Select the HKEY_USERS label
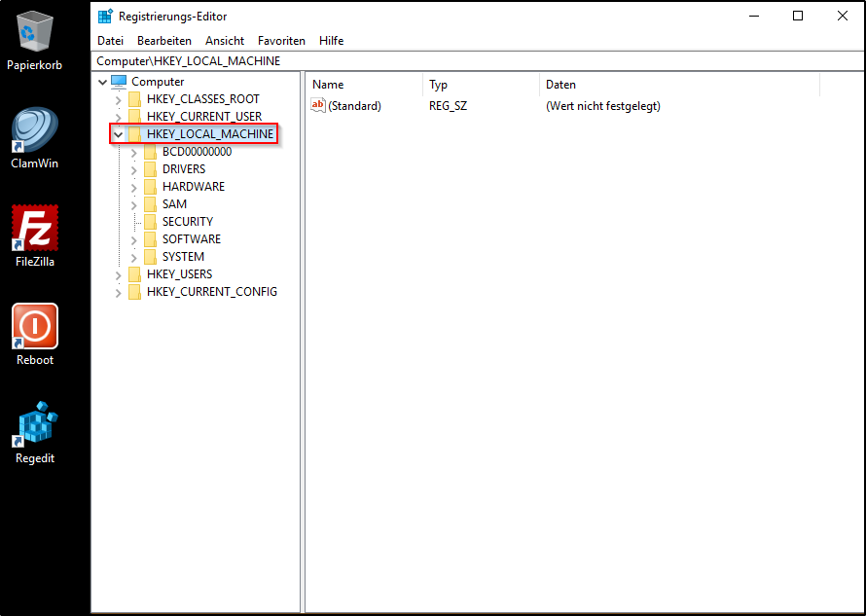This screenshot has width=866, height=616. point(179,274)
